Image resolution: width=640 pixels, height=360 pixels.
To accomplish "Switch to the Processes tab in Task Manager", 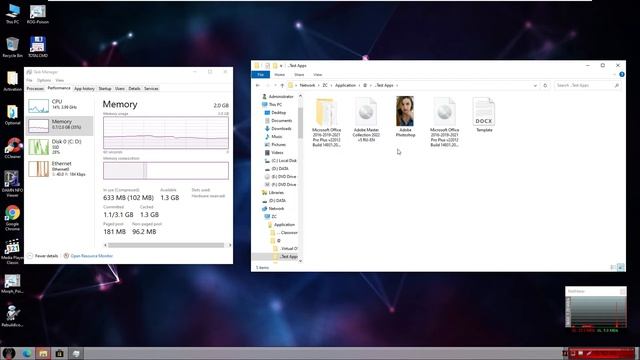I will coord(35,89).
